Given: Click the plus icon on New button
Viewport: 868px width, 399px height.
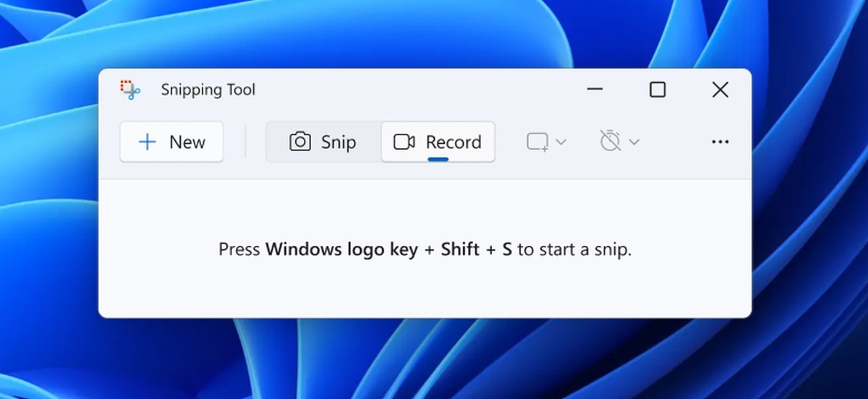Looking at the screenshot, I should point(147,142).
